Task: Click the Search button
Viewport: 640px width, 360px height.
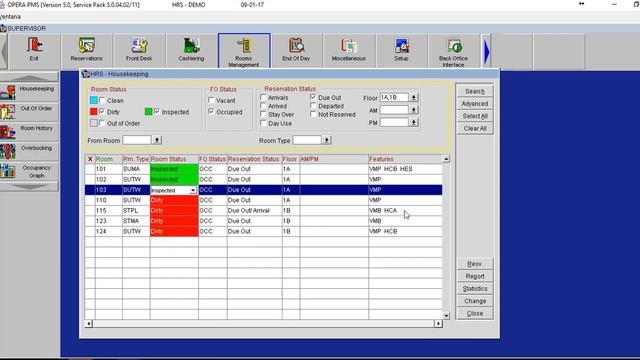Action: (475, 91)
